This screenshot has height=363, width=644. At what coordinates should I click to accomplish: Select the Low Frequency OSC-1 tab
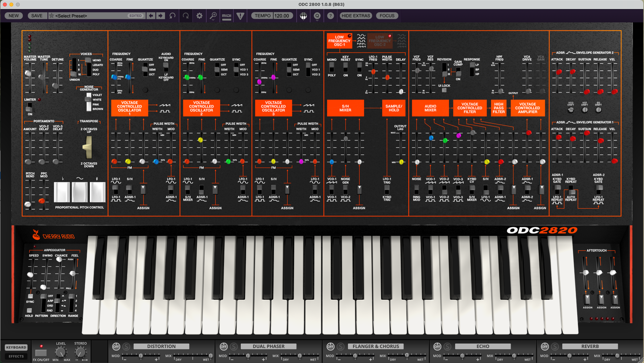[339, 41]
